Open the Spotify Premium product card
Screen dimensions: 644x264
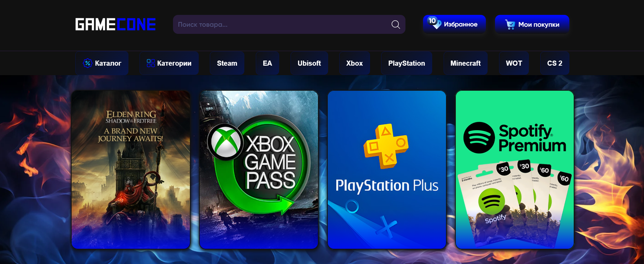tap(515, 170)
